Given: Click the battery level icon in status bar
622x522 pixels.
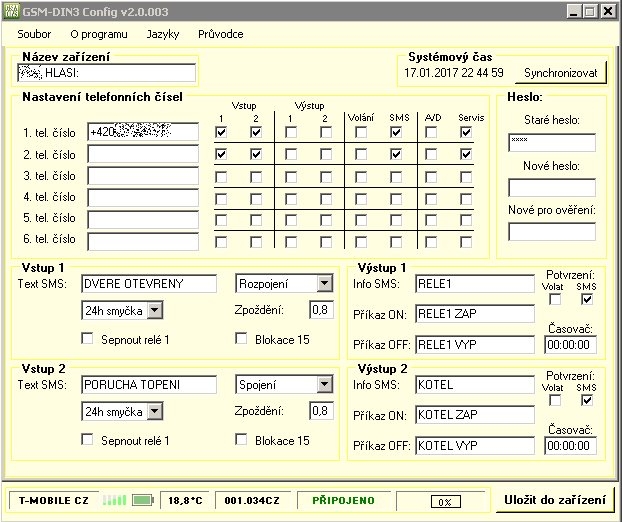Looking at the screenshot, I should (143, 499).
